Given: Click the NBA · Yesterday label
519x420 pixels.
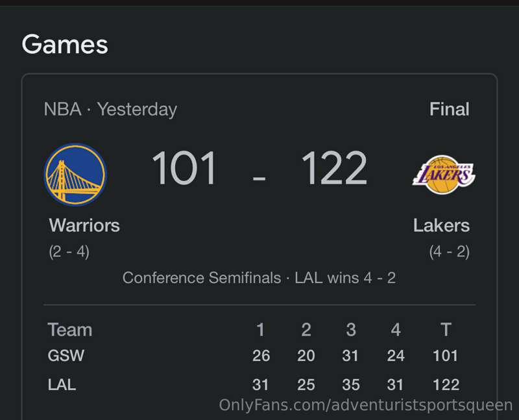Looking at the screenshot, I should (x=110, y=109).
